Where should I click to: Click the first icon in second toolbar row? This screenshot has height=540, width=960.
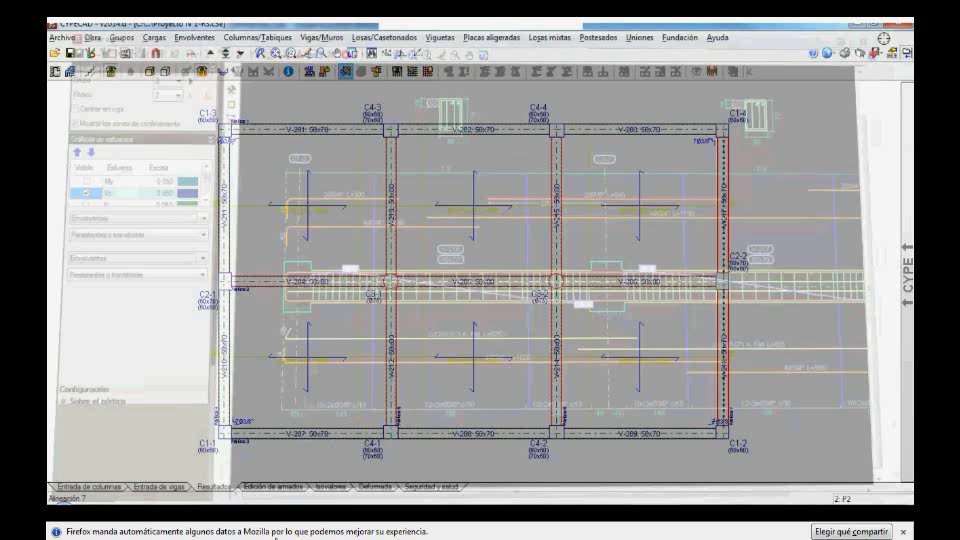coord(55,72)
